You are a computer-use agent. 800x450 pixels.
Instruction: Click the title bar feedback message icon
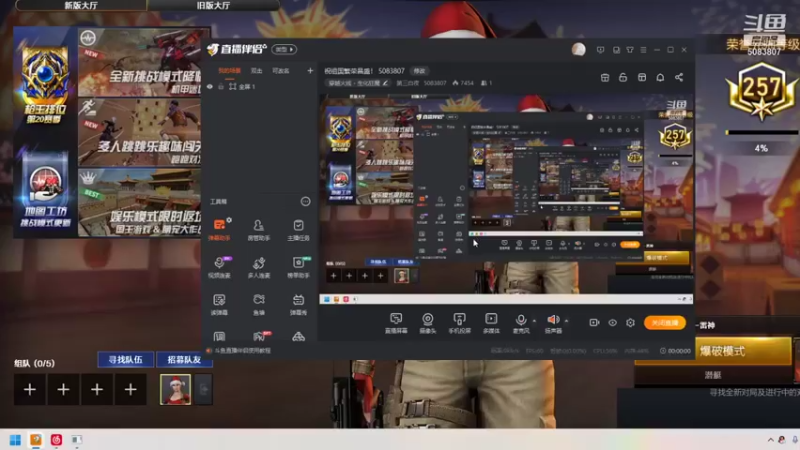pos(601,49)
